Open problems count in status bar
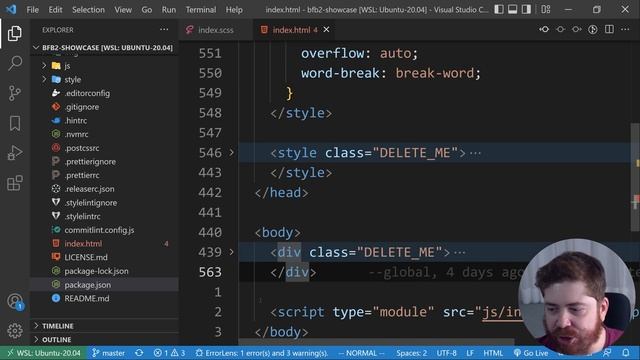 click(x=169, y=353)
